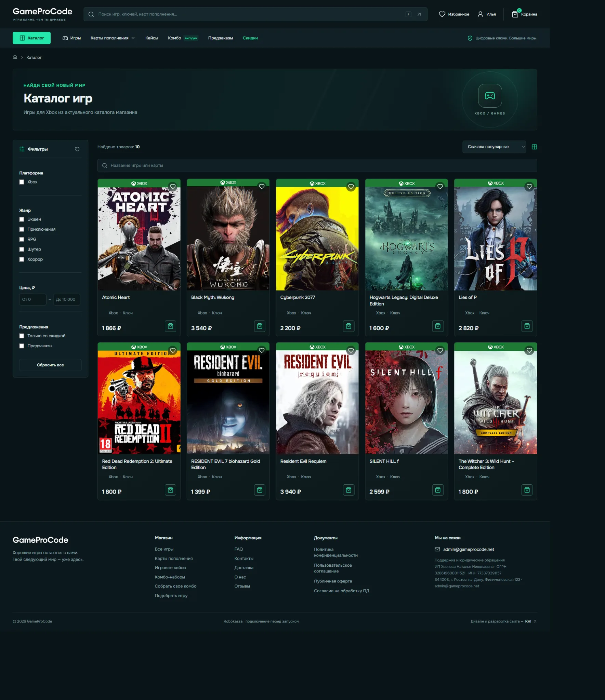Screen dimensions: 605x700
Task: Switch to grid view layout icon
Action: tap(534, 147)
